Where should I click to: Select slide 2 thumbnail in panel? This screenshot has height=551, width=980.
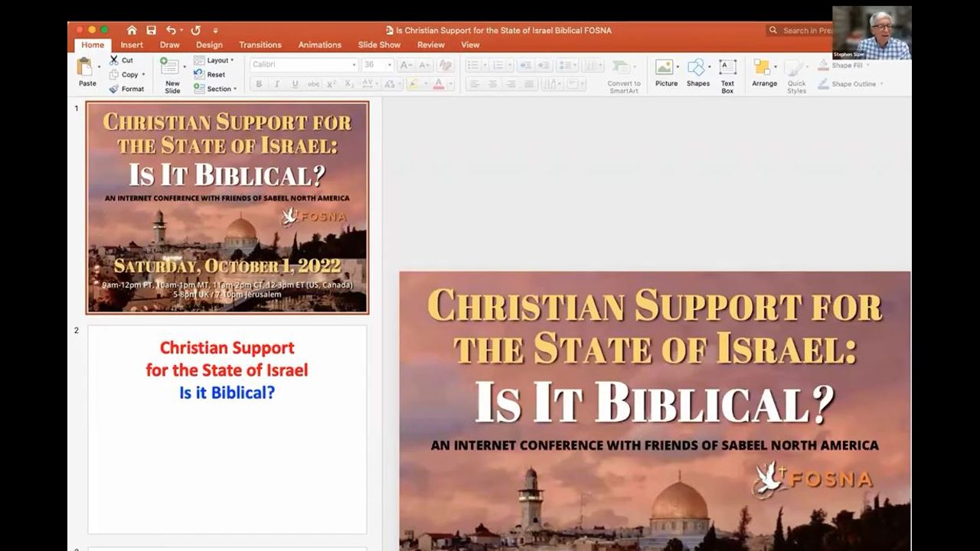[227, 429]
